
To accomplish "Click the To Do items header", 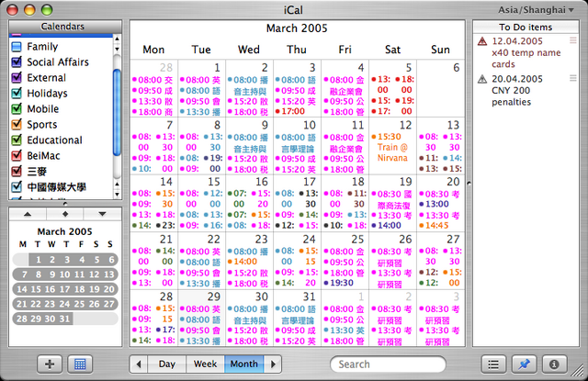I will coord(526,27).
